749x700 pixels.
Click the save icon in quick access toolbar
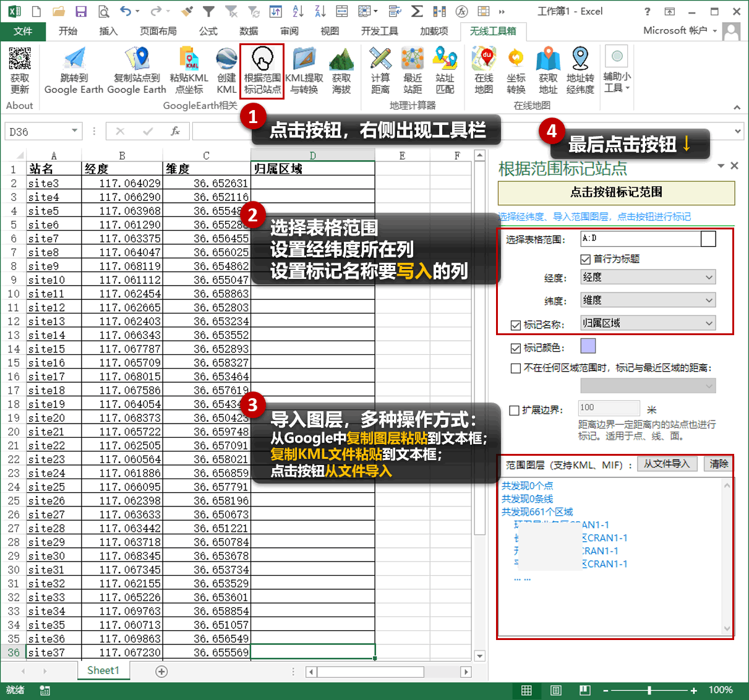point(80,11)
